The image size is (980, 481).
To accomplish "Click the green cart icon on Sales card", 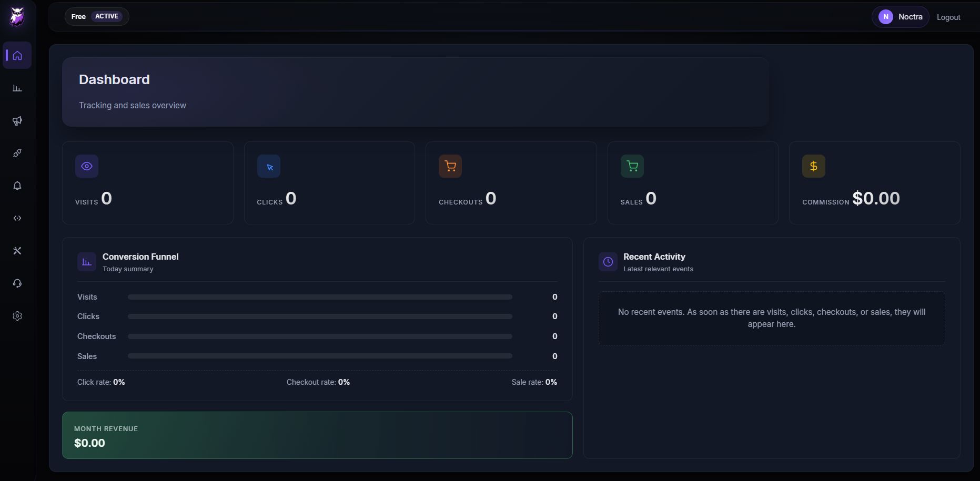I will [x=632, y=166].
